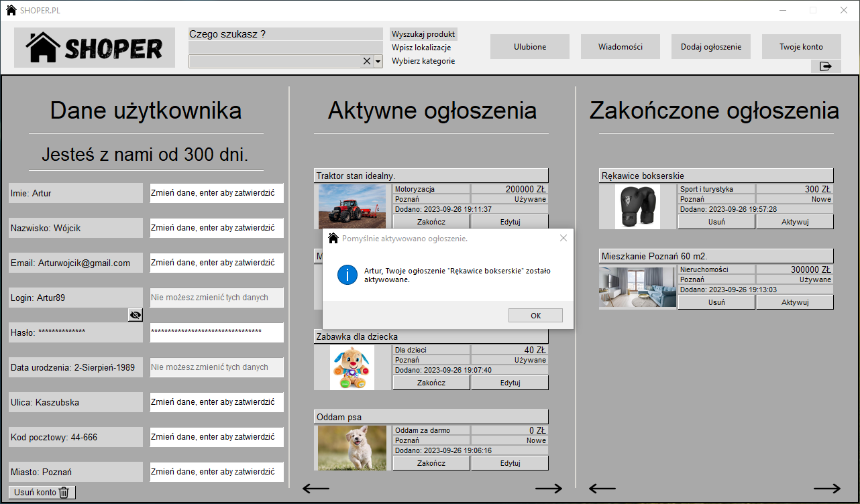Click the first name change field
Viewport: 860px width, 504px height.
click(x=217, y=193)
